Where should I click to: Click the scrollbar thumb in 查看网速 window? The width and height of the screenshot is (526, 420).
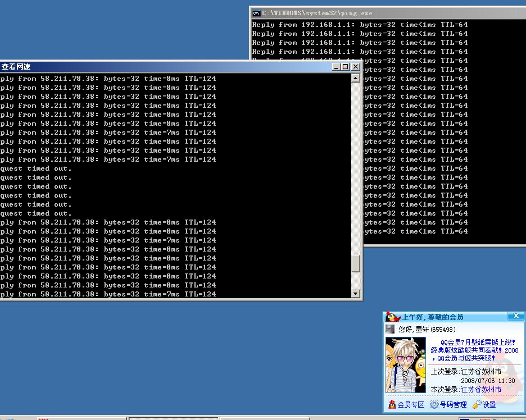pyautogui.click(x=356, y=263)
